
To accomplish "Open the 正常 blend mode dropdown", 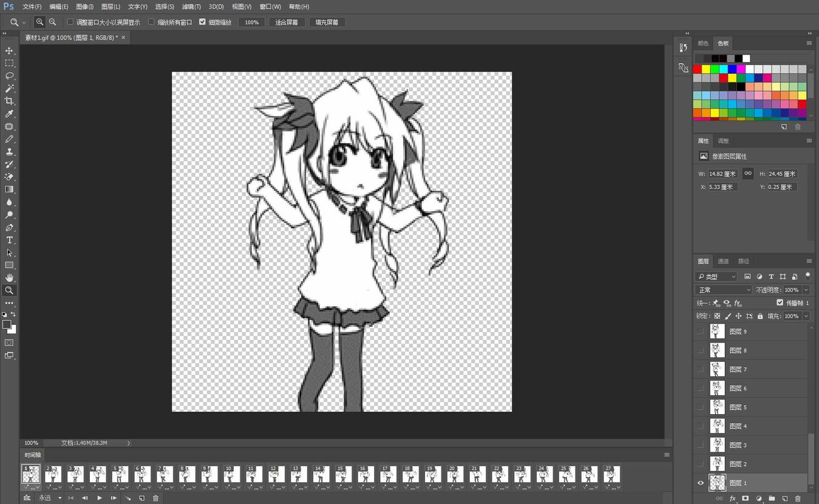I will pos(723,290).
